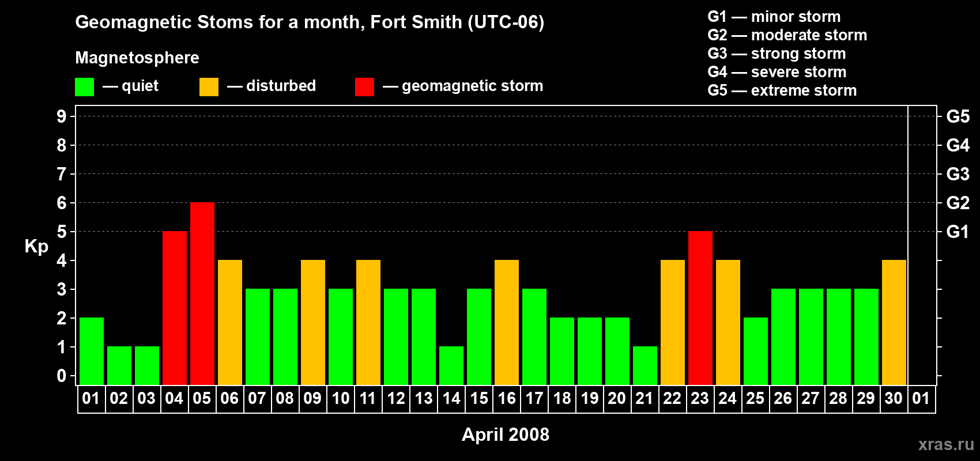The image size is (980, 461).
Task: Select the green bar for April 17
Action: pos(534,337)
